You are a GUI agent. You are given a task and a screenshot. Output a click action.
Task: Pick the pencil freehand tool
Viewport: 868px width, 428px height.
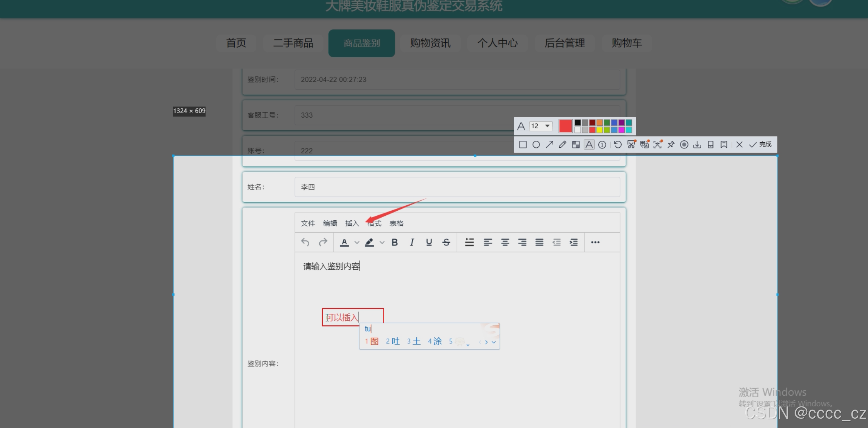pyautogui.click(x=563, y=145)
